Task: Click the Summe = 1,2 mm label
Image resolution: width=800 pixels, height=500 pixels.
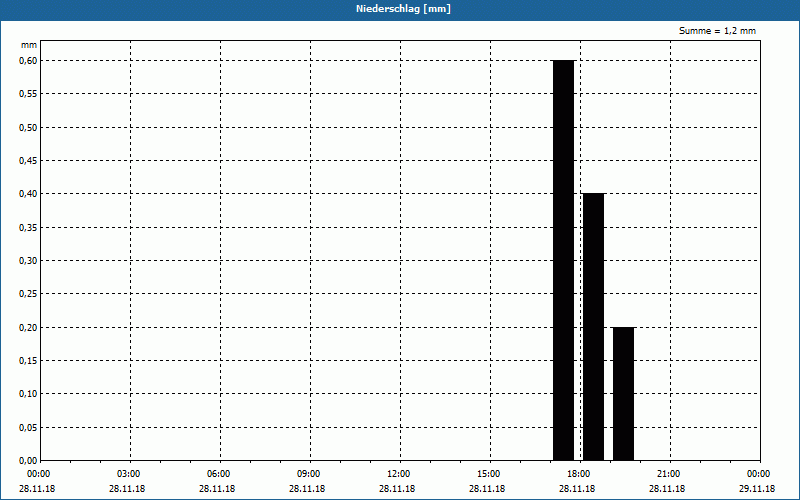Action: tap(717, 31)
